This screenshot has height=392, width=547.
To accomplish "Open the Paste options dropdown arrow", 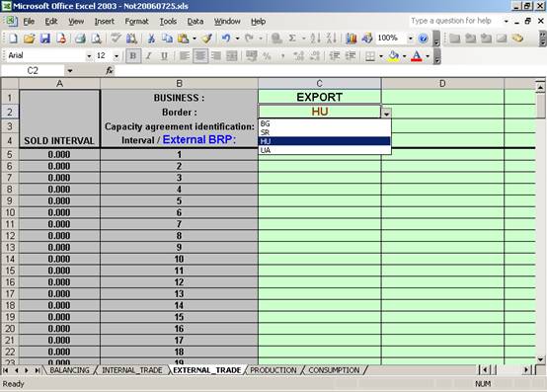I will click(x=195, y=39).
